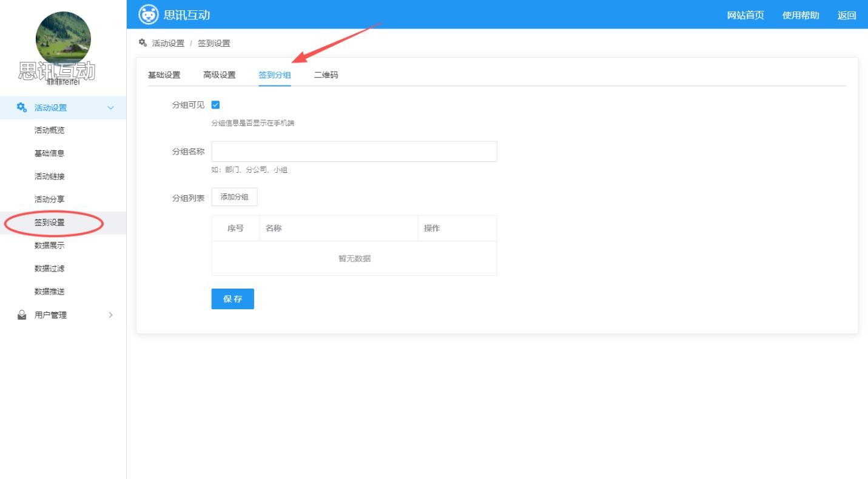Click the 用户管理 person icon in sidebar

(x=22, y=315)
